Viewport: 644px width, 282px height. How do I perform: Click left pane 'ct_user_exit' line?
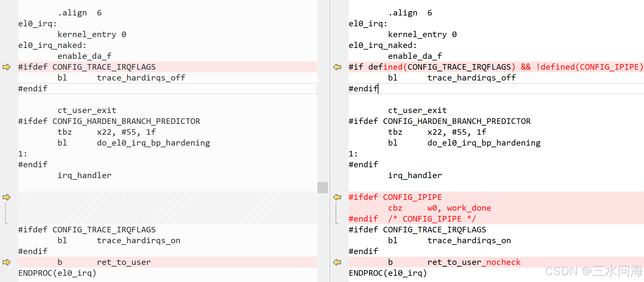(87, 110)
